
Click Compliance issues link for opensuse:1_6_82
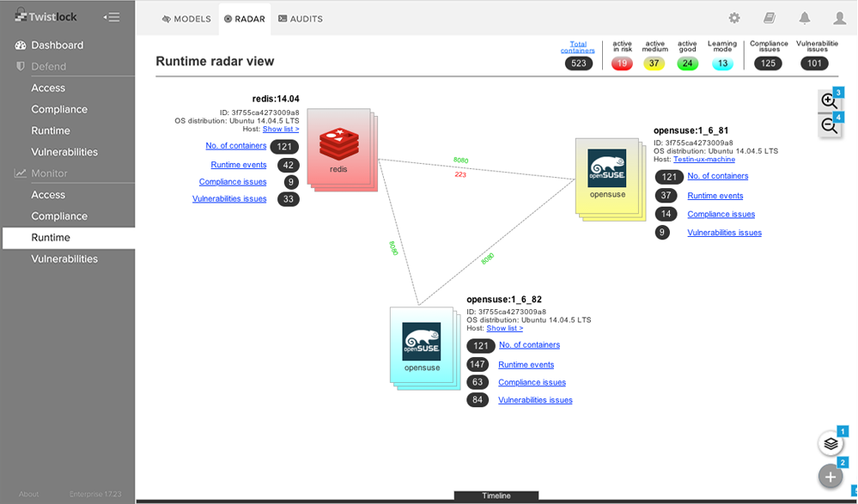click(x=532, y=383)
